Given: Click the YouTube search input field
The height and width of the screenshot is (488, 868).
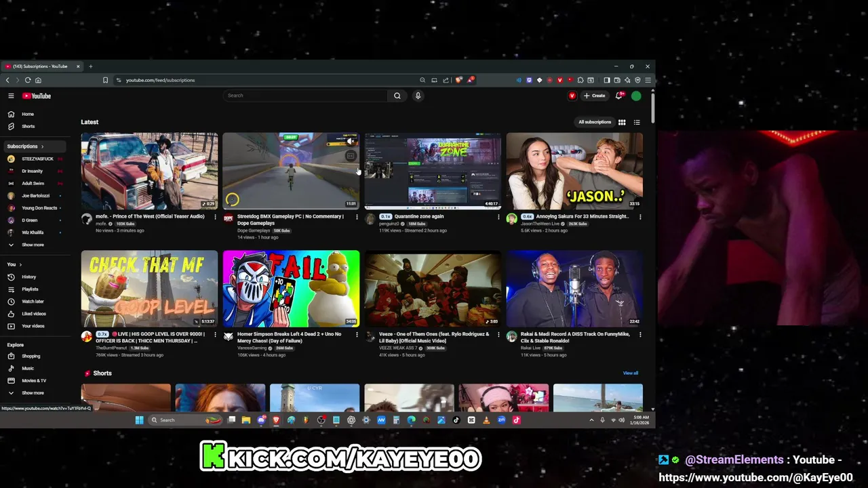Looking at the screenshot, I should (307, 96).
